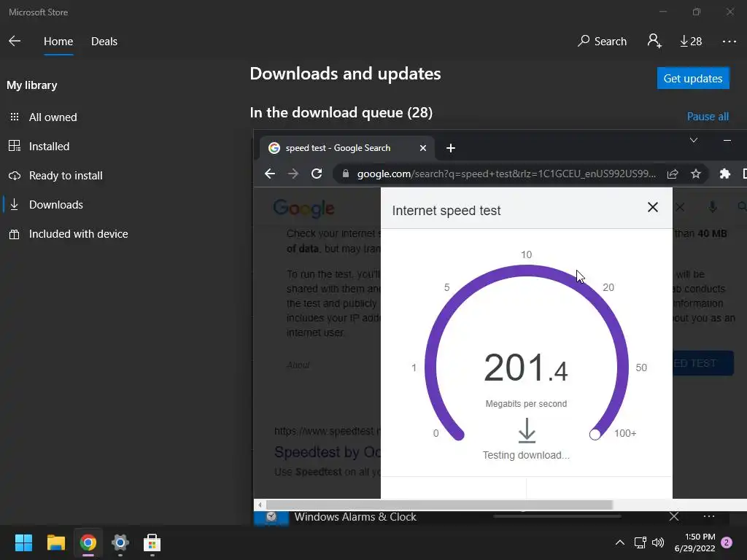The width and height of the screenshot is (747, 560).
Task: Click the 201.4 Mbps speed reading
Action: [x=526, y=367]
